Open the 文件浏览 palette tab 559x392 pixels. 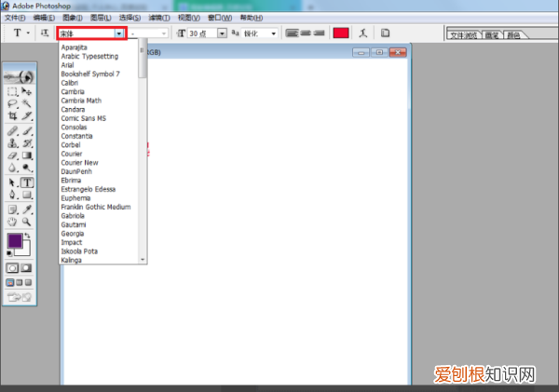[x=463, y=35]
